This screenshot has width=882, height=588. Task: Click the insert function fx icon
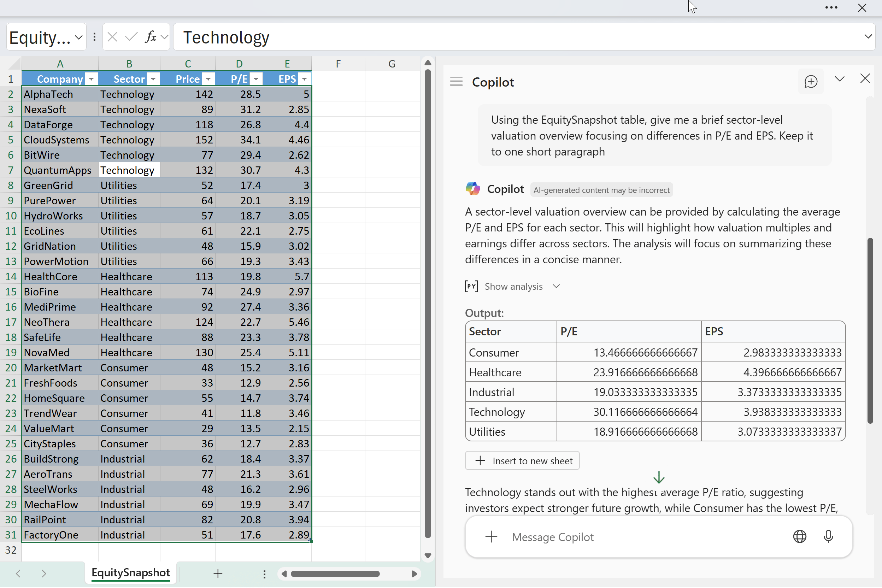coord(151,37)
